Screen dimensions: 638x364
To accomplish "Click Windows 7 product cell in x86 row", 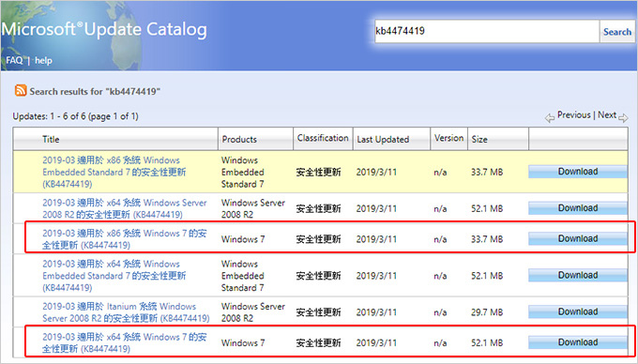I will click(243, 239).
